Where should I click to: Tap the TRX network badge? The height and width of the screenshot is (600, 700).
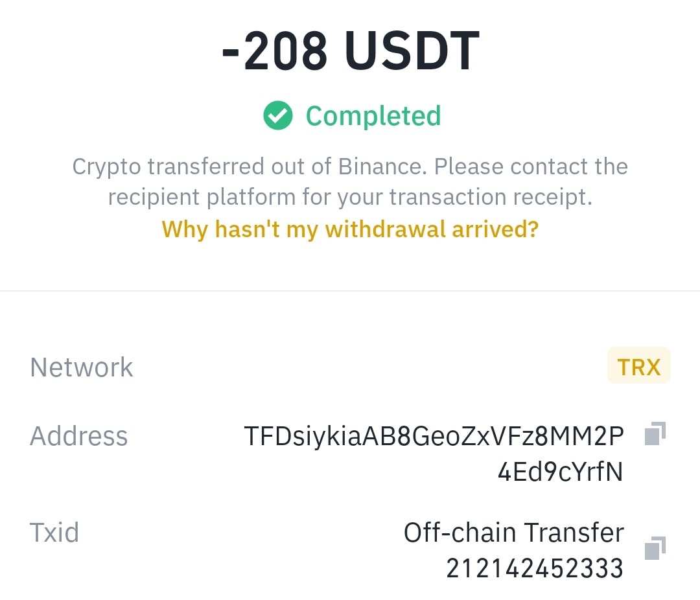(x=639, y=365)
